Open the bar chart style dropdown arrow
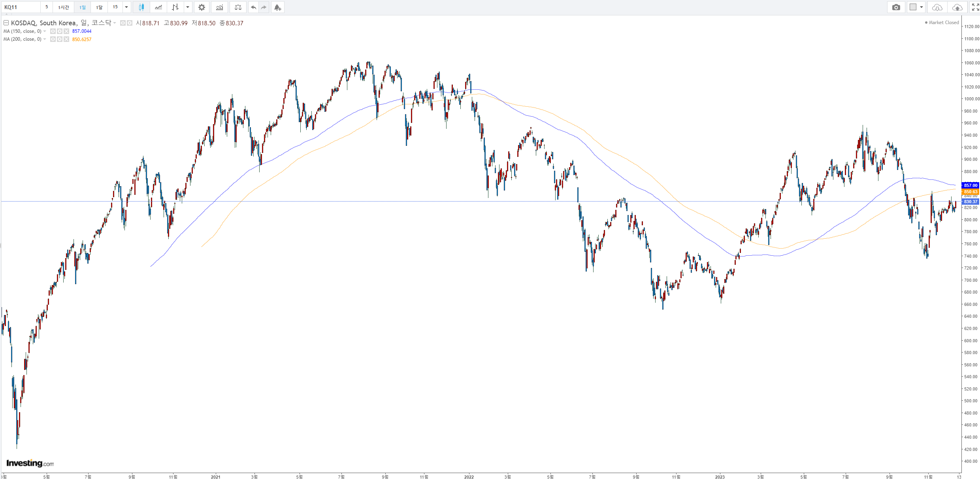 (188, 7)
